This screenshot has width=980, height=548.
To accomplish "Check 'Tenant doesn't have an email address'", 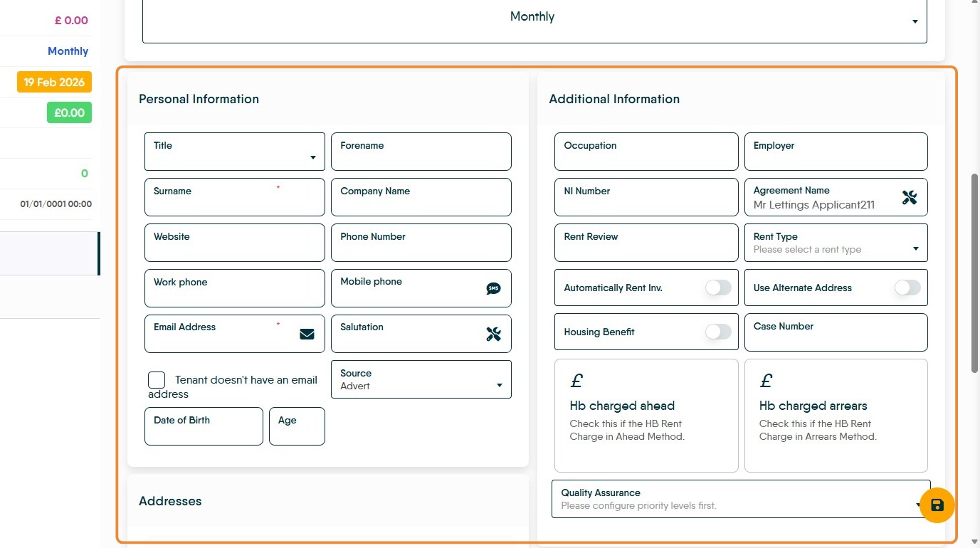I will (157, 380).
